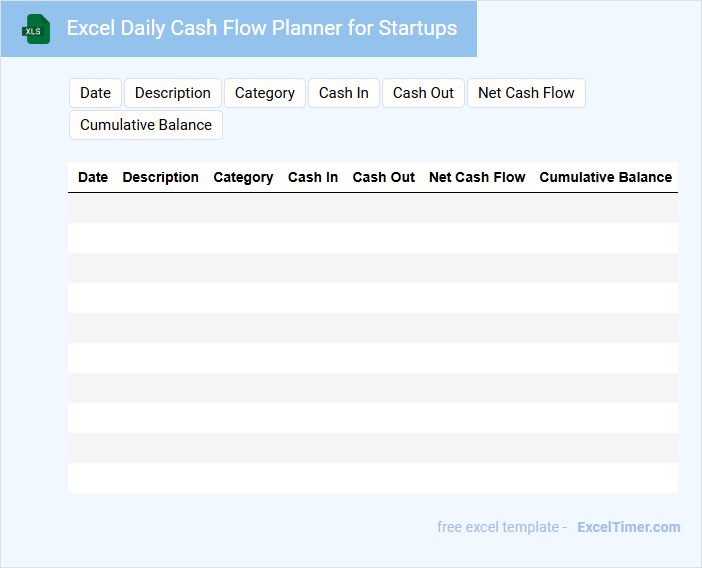This screenshot has height=568, width=702.
Task: Choose the Cash In tag
Action: click(x=344, y=93)
